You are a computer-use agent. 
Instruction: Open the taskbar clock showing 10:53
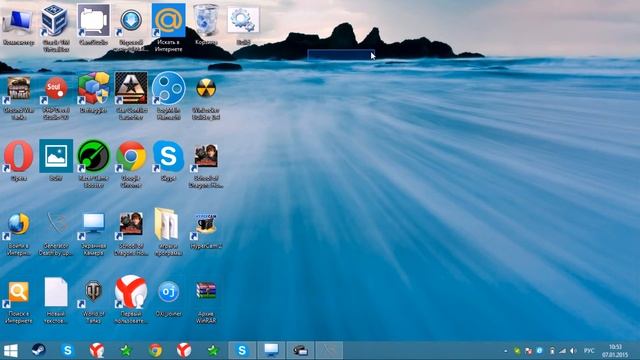(x=616, y=351)
